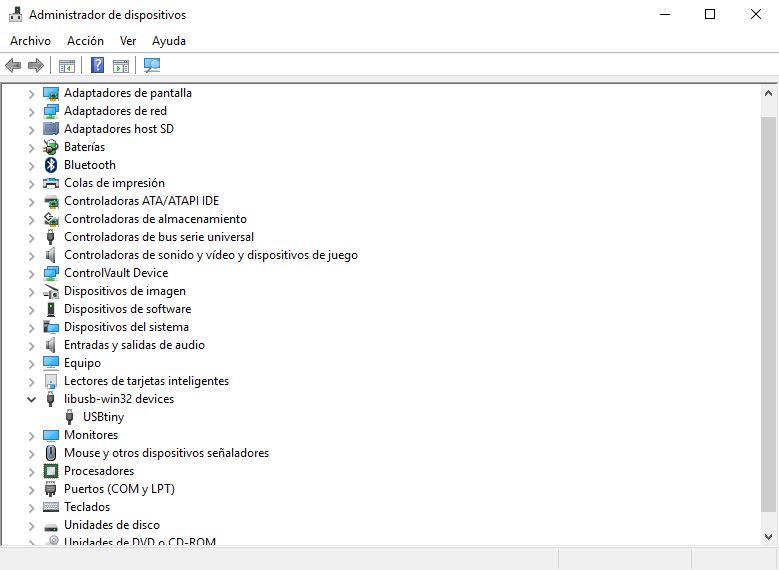The image size is (779, 570).
Task: Click the Baterías battery icon
Action: click(51, 147)
